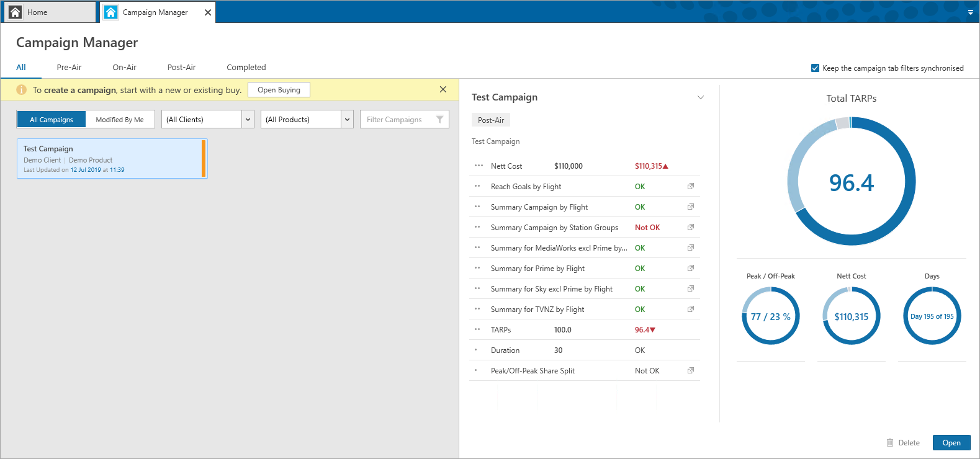Viewport: 980px width, 459px height.
Task: Click the 12 Jul 2019 last updated date
Action: tap(86, 170)
